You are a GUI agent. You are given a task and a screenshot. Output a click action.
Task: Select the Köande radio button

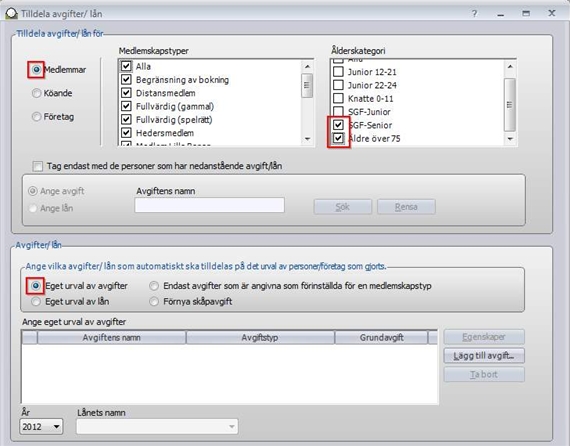36,93
